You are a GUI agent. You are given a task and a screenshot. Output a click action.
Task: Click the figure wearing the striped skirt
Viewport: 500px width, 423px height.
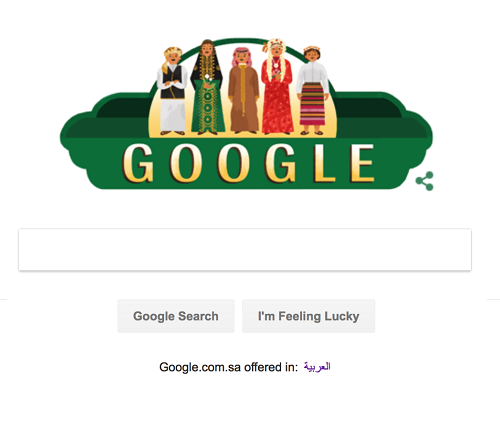tap(313, 91)
